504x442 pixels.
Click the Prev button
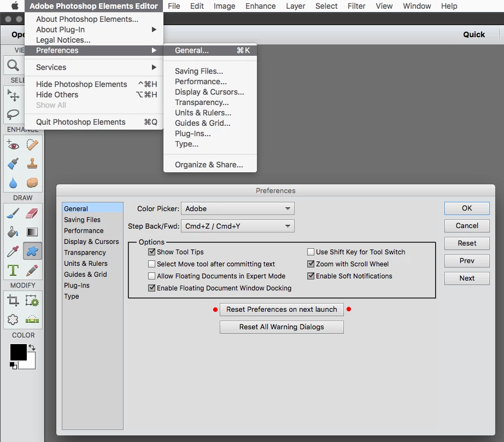click(x=467, y=260)
